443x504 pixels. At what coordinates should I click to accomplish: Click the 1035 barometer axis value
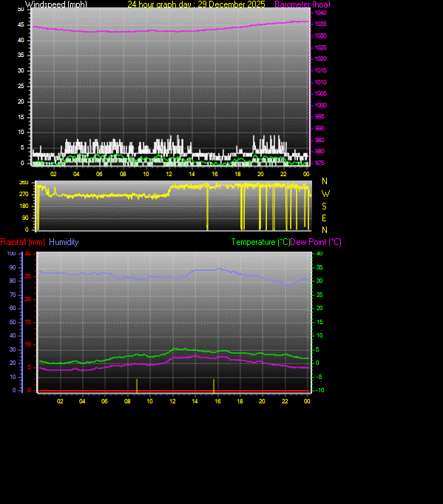[321, 24]
